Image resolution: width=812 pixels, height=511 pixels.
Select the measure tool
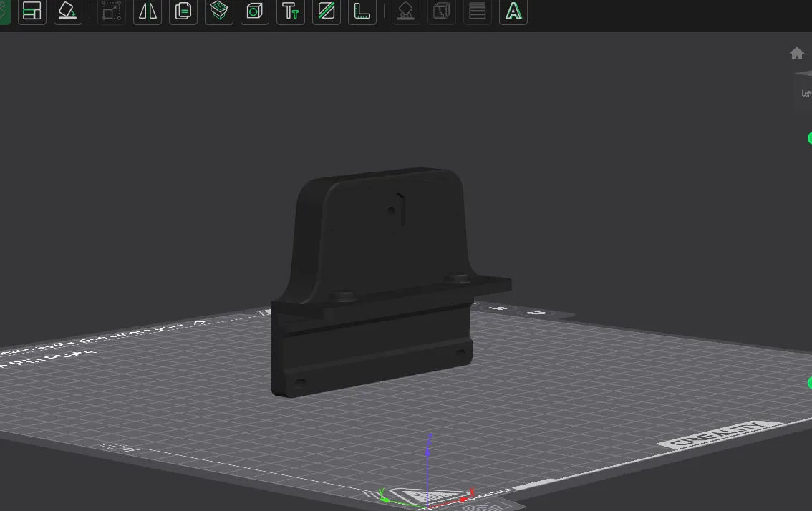362,11
